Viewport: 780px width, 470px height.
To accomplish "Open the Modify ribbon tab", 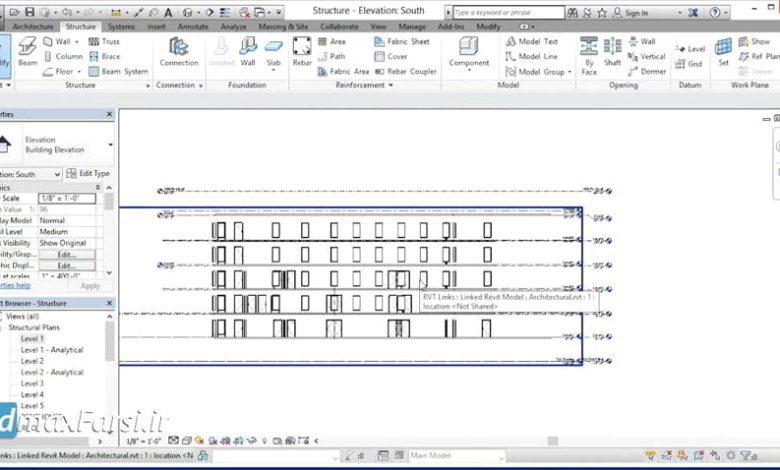I will (488, 26).
